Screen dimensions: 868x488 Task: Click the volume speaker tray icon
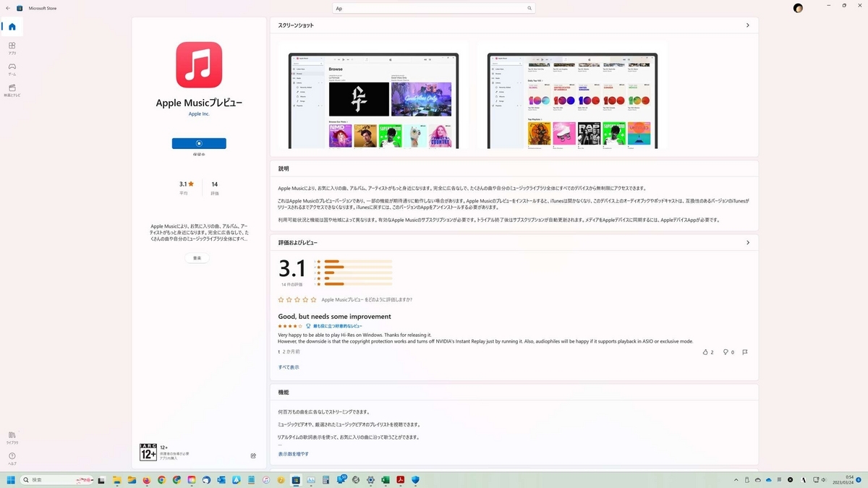tap(824, 480)
